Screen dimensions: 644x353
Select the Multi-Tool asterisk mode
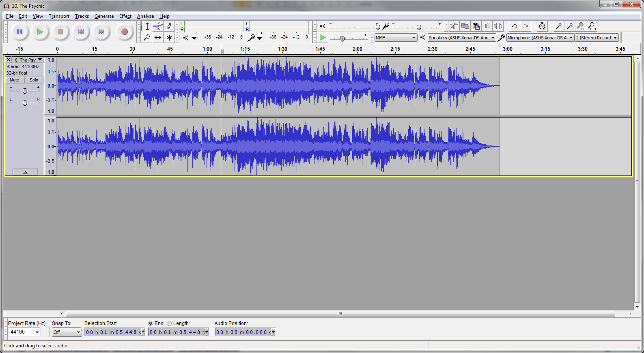coord(169,37)
